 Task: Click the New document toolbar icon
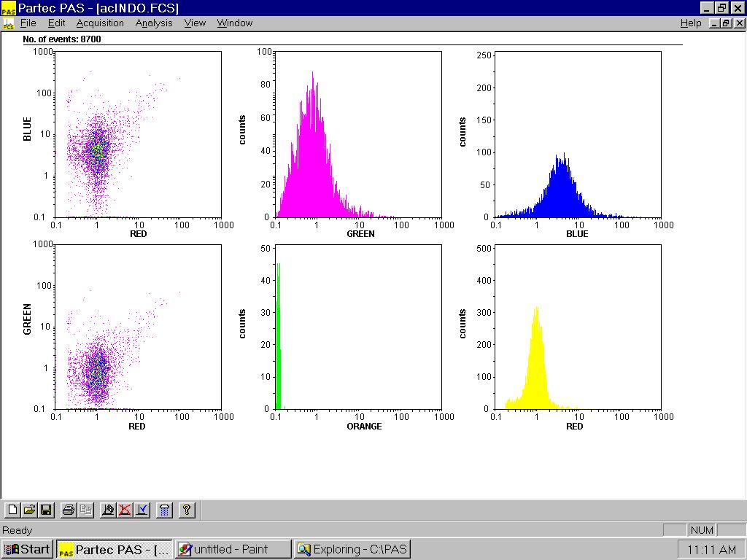12,510
